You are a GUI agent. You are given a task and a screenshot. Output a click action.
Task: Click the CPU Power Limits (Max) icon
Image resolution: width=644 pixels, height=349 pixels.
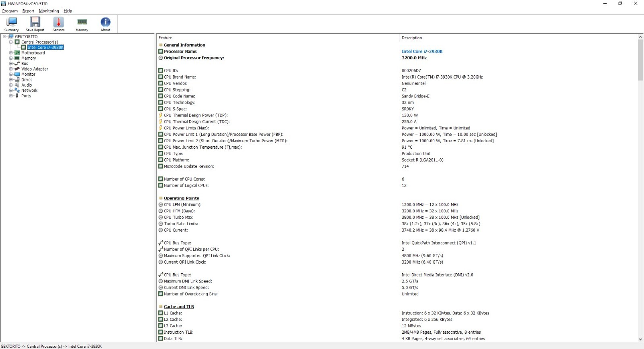click(x=161, y=128)
